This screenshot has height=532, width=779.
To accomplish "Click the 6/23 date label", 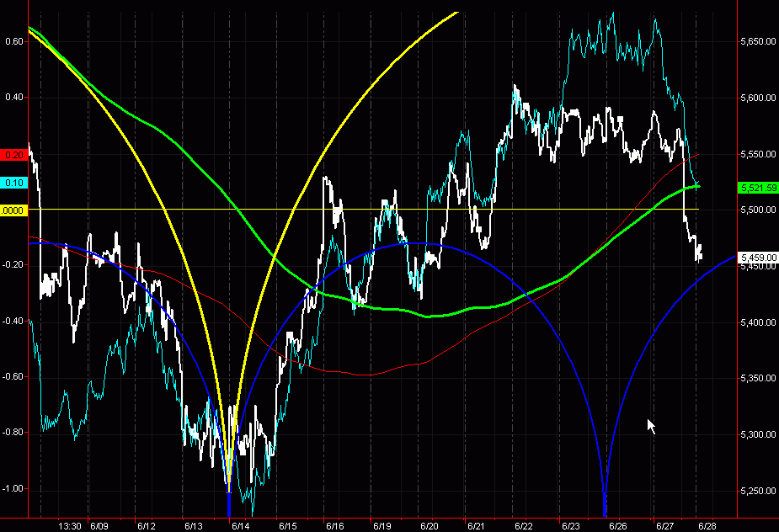I will click(570, 526).
